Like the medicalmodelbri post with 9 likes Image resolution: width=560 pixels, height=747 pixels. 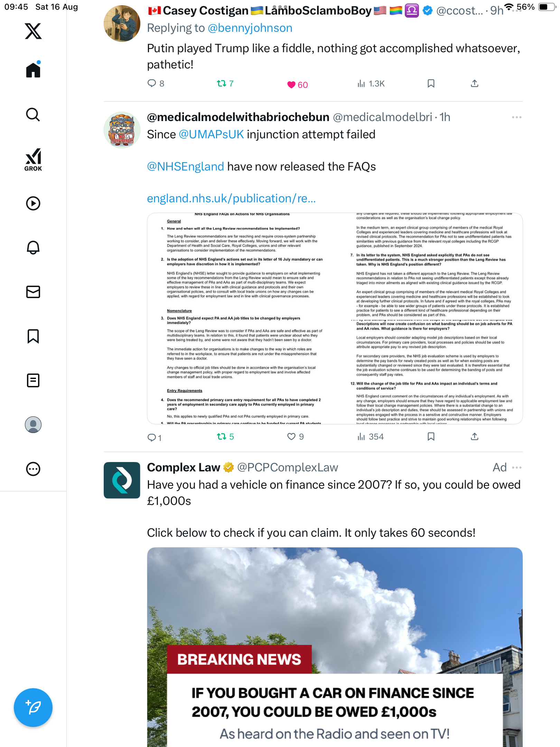(291, 436)
